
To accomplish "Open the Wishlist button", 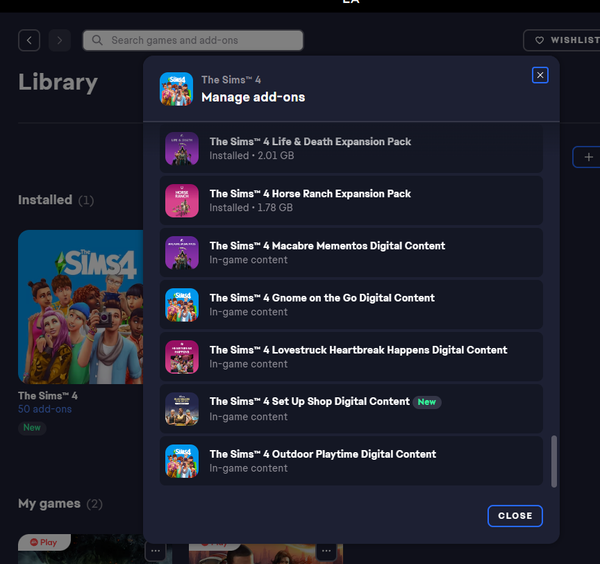I will 562,40.
